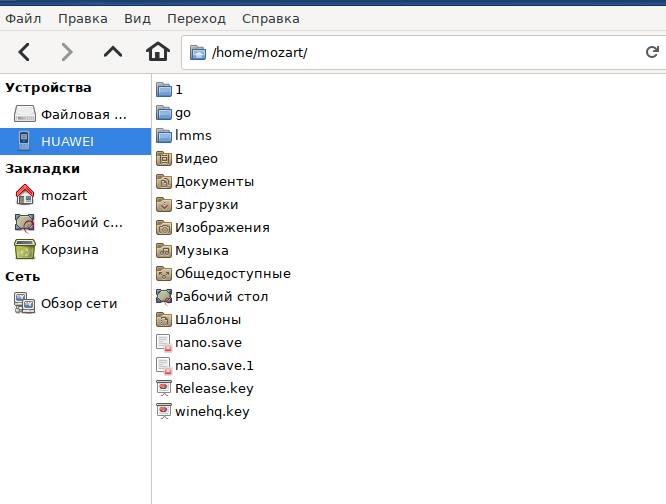This screenshot has width=666, height=504.
Task: Select the folder icon named 1
Action: pyautogui.click(x=164, y=90)
